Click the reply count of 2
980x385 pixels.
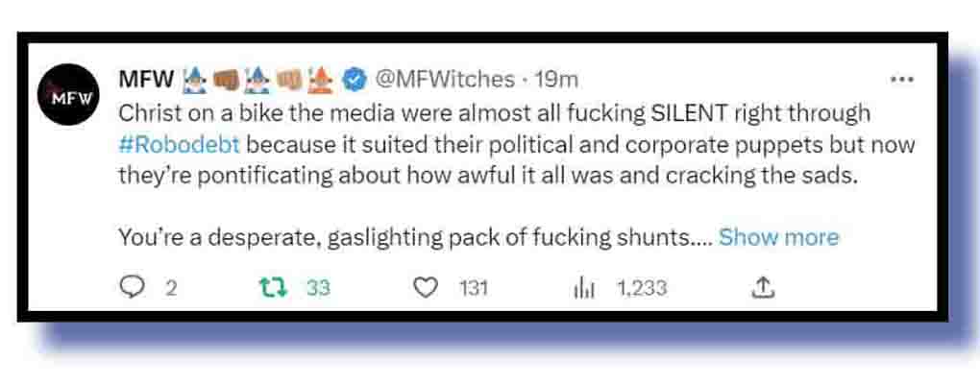(x=172, y=287)
